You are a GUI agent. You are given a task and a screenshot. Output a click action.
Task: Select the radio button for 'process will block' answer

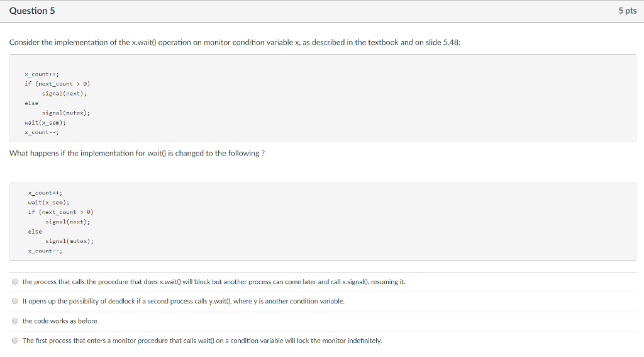point(14,282)
